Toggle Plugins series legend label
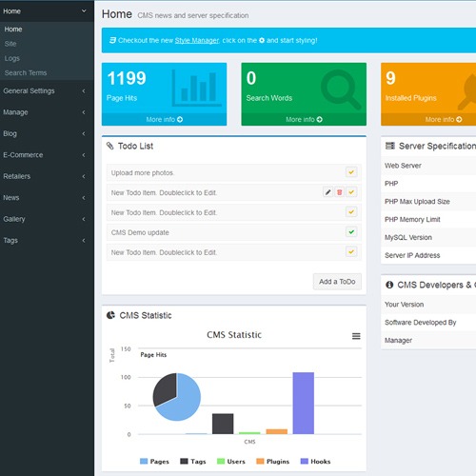 278,462
